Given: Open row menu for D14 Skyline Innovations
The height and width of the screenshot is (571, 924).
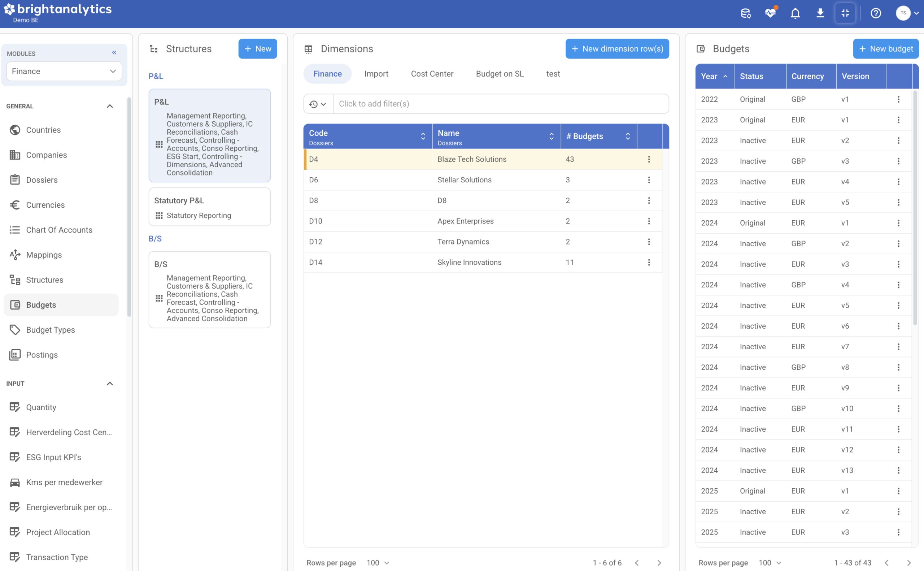Looking at the screenshot, I should pos(649,263).
